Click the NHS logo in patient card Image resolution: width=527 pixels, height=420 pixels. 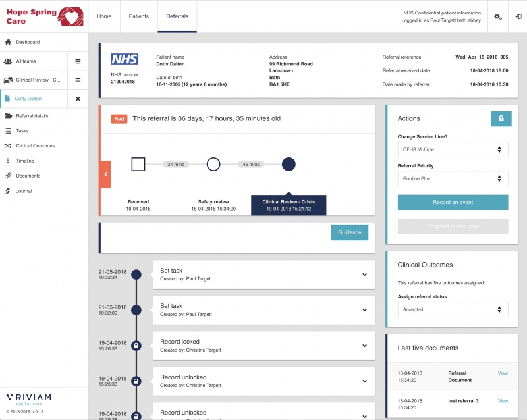[x=125, y=59]
